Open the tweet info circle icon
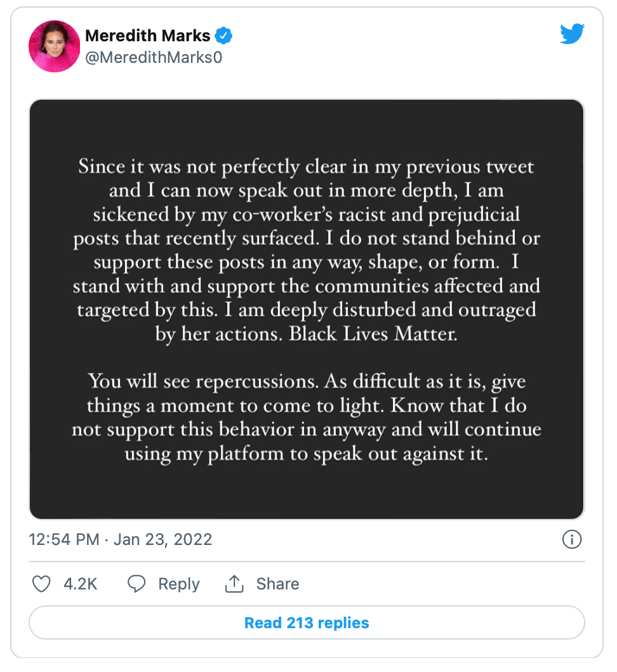 click(571, 539)
